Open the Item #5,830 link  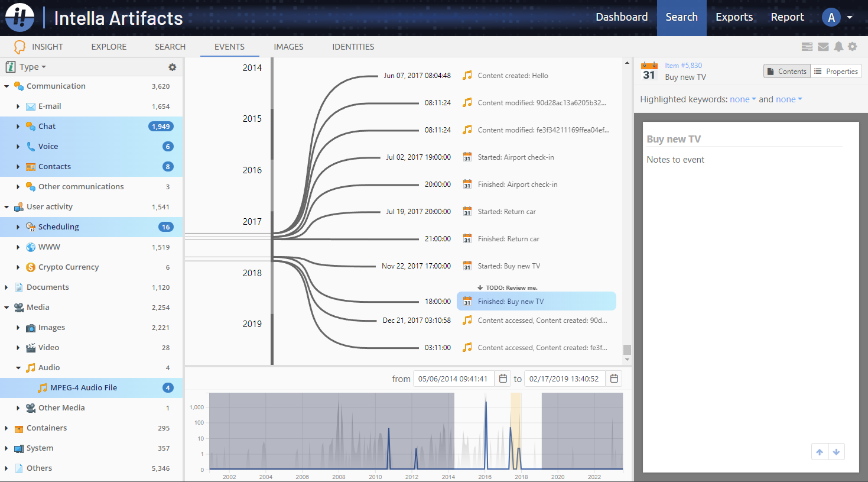coord(683,66)
